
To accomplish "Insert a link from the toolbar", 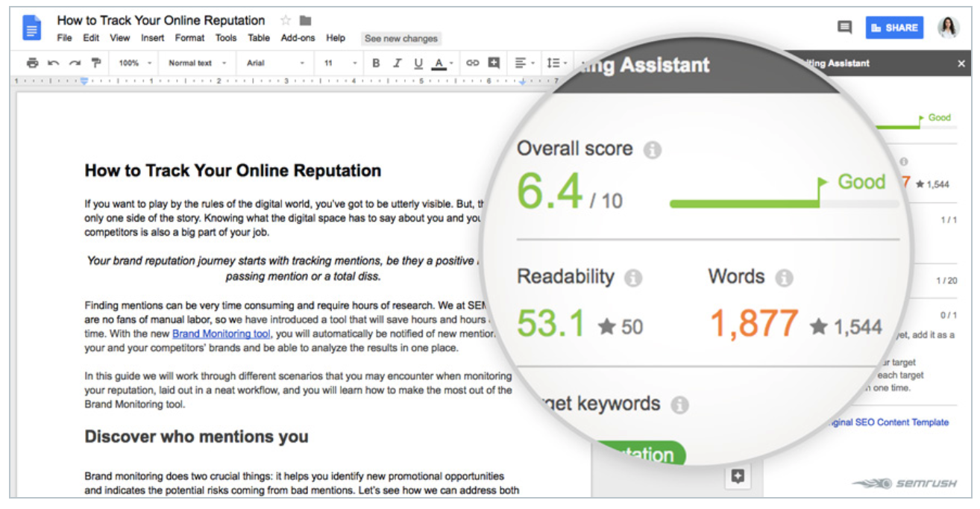I will coord(472,63).
